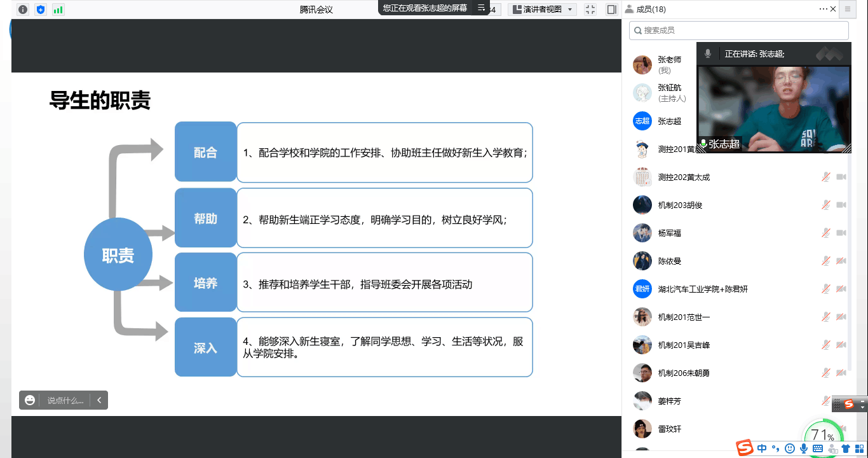Image resolution: width=868 pixels, height=458 pixels.
Task: Enter fullscreen using the corner-arrows icon
Action: [x=590, y=10]
